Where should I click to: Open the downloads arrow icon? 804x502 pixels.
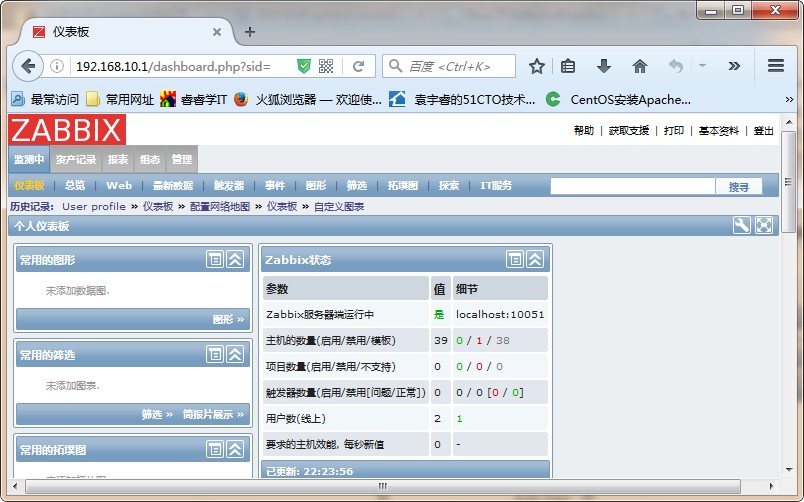(604, 66)
